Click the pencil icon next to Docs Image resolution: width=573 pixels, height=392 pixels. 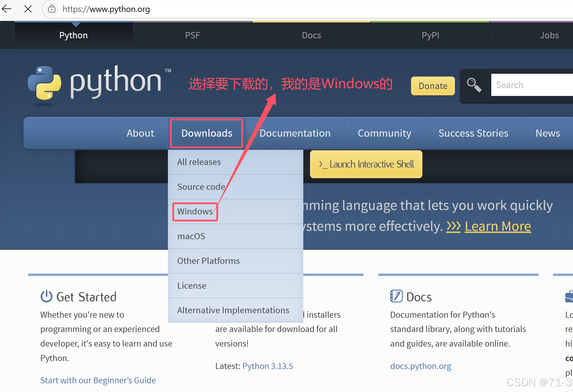coord(396,296)
